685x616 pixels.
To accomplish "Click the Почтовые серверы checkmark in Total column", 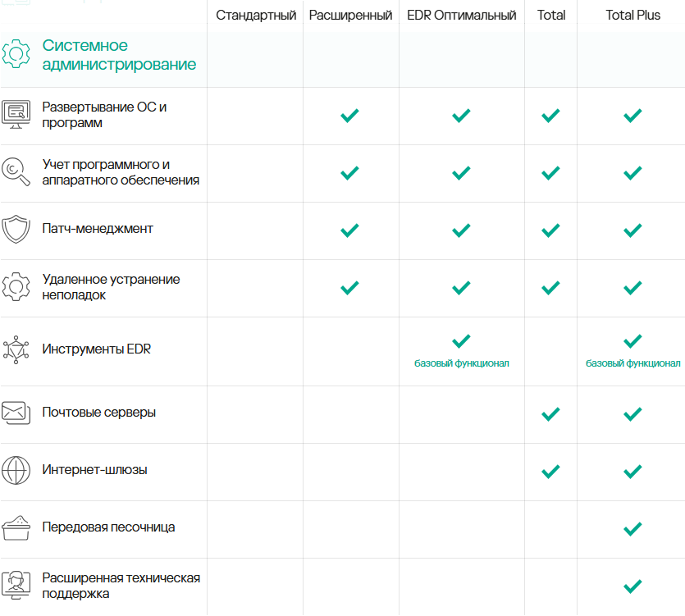I will [x=550, y=414].
